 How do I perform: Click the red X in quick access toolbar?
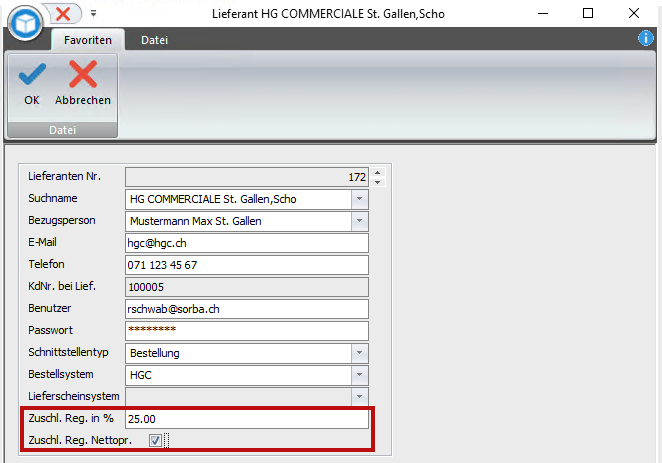pos(63,14)
